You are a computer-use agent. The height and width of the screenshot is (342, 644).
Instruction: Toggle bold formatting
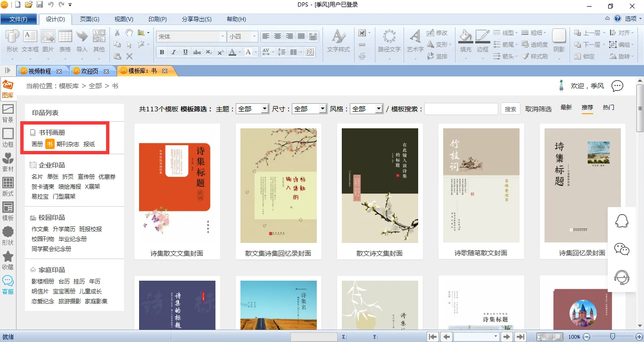pyautogui.click(x=162, y=52)
